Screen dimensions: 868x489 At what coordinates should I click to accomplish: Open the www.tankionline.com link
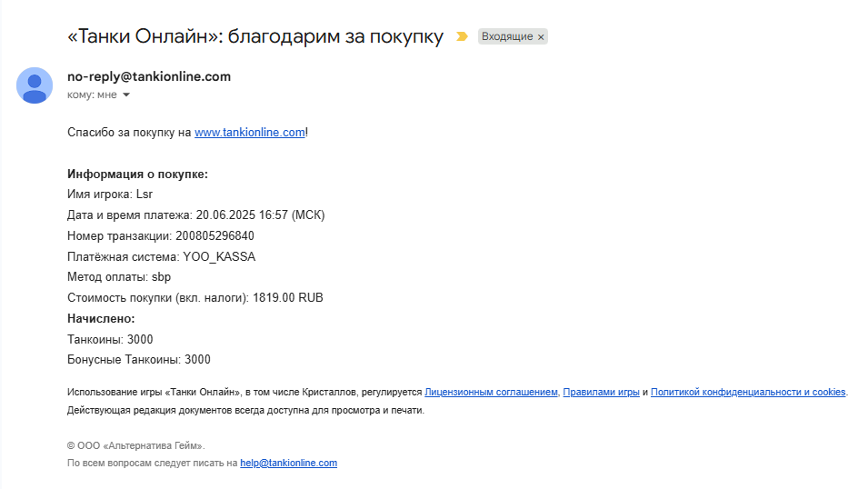click(250, 133)
